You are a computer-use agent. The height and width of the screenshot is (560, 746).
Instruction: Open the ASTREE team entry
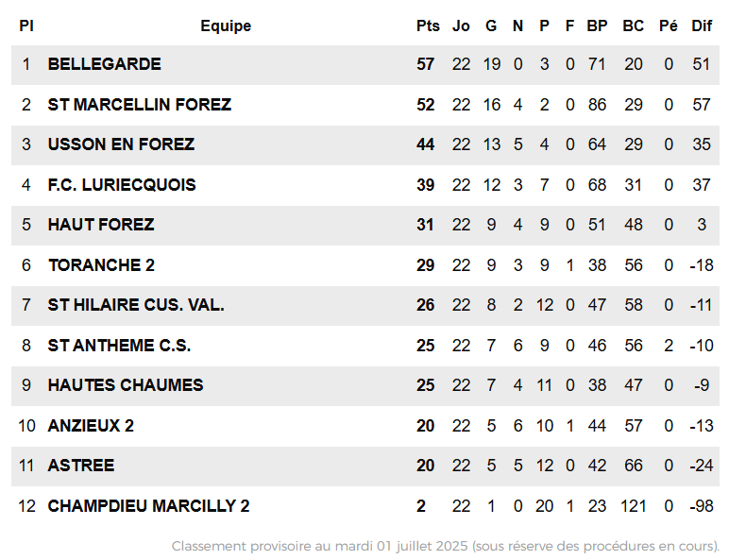(x=81, y=466)
